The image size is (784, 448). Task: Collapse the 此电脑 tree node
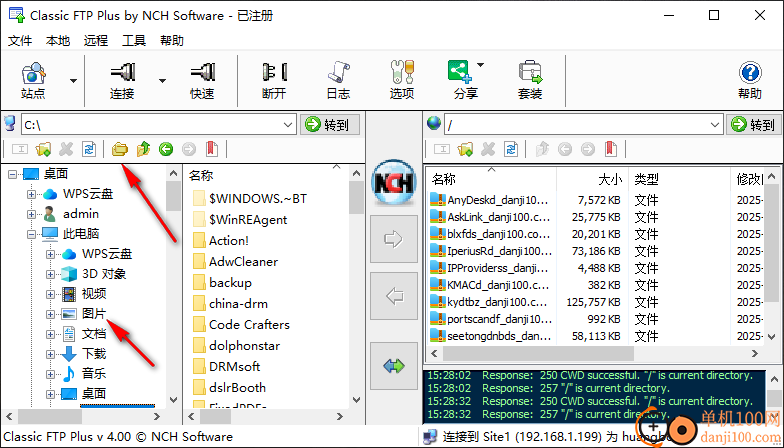[32, 234]
